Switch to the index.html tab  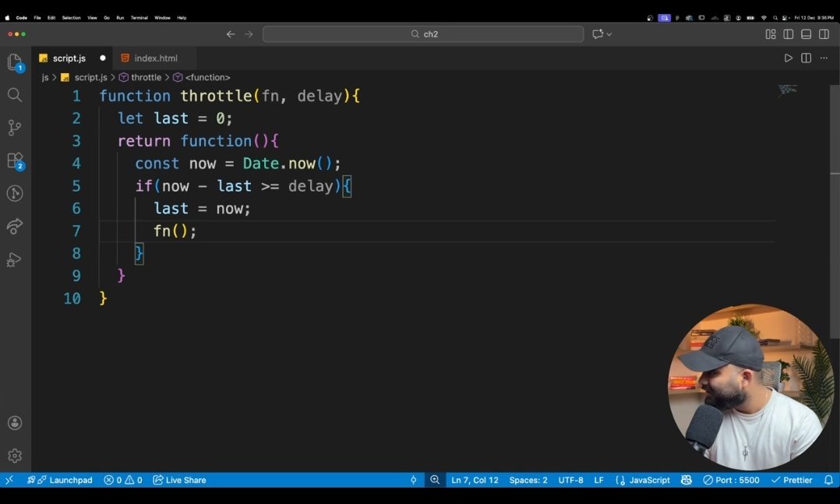(155, 58)
